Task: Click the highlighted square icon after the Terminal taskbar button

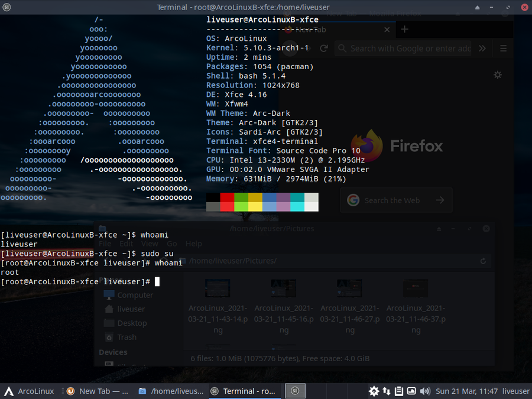Action: [295, 391]
